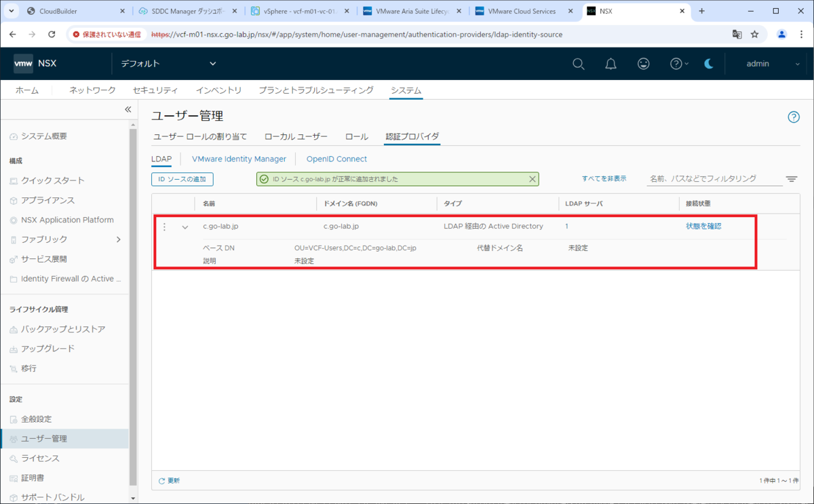The image size is (814, 504).
Task: Open ライセンス in the sidebar
Action: 40,459
